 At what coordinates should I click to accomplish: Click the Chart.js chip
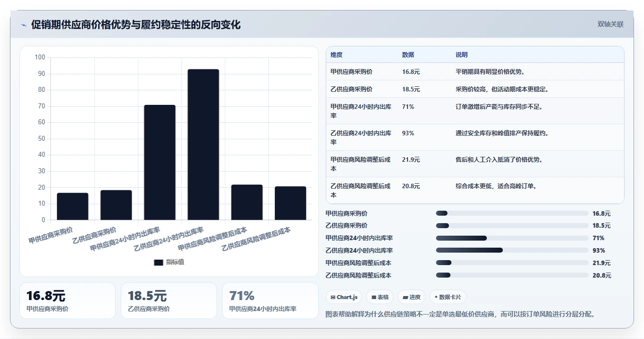[344, 297]
